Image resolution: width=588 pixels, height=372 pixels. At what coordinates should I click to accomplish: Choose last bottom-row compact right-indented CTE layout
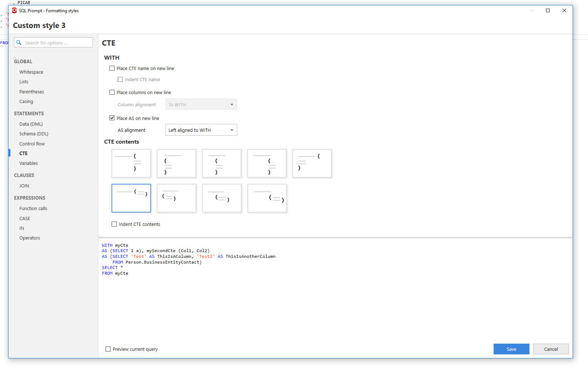point(267,198)
